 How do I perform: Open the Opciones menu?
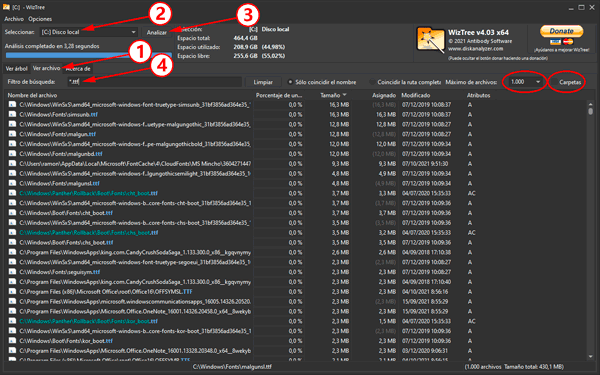40,19
